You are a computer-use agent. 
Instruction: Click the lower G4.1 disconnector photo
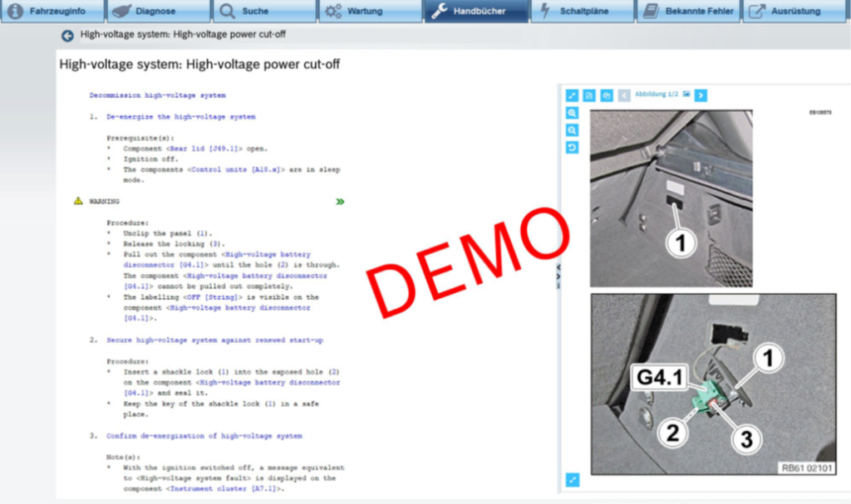click(713, 384)
